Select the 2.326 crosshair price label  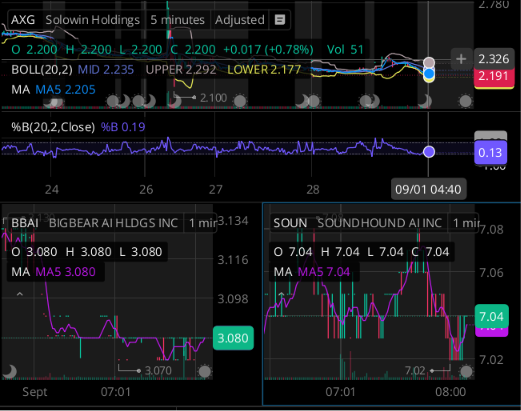click(494, 59)
